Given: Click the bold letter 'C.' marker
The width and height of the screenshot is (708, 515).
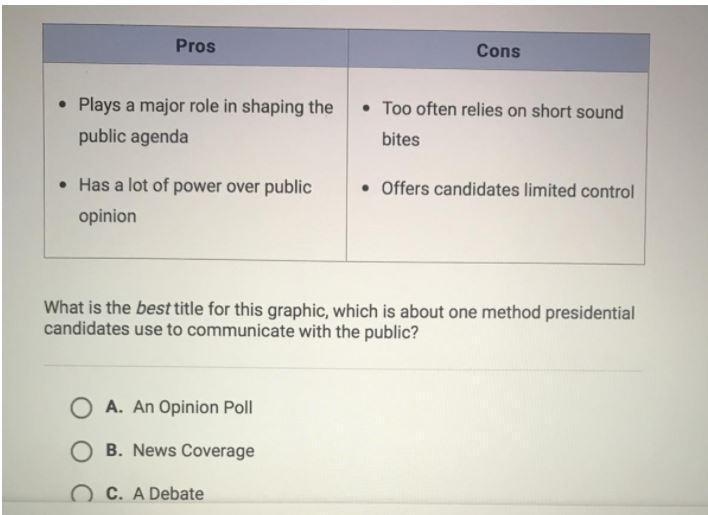Looking at the screenshot, I should [114, 493].
